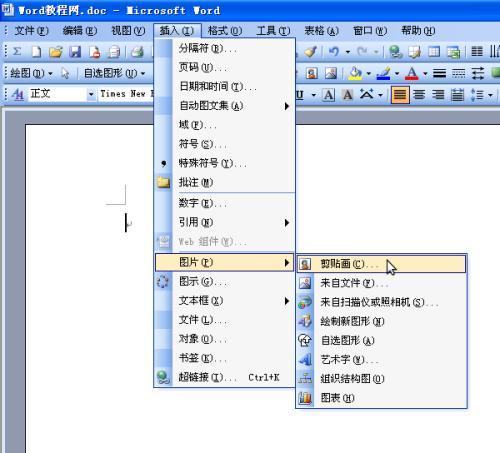Save the document with the floppy icon

pyautogui.click(x=75, y=52)
